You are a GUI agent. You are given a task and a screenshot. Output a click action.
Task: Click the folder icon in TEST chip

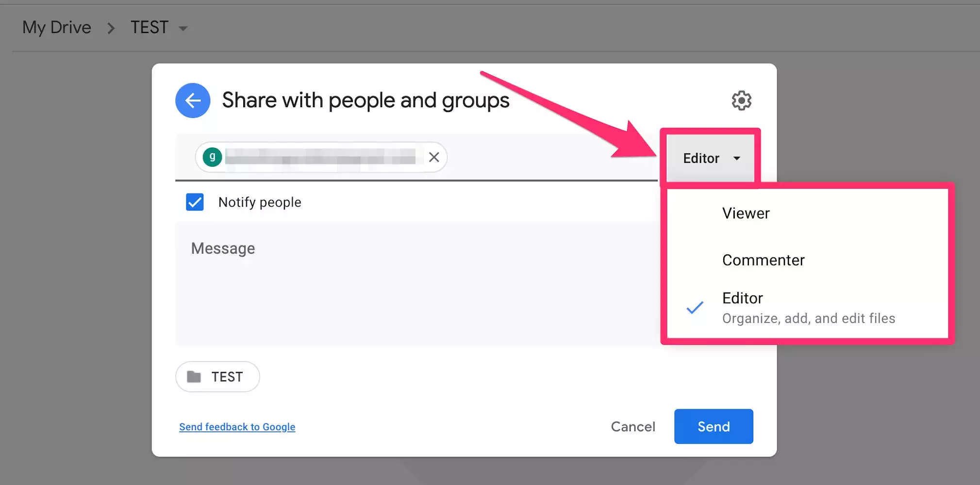point(194,377)
